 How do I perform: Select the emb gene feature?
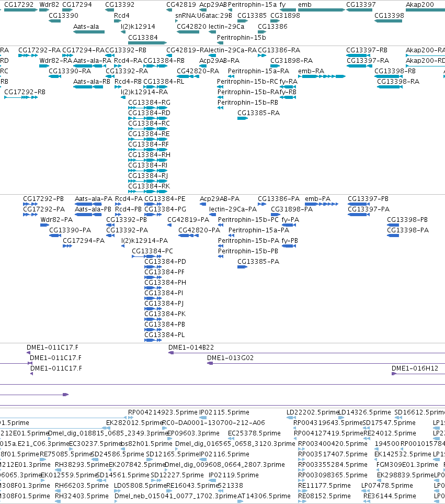pyautogui.click(x=322, y=10)
